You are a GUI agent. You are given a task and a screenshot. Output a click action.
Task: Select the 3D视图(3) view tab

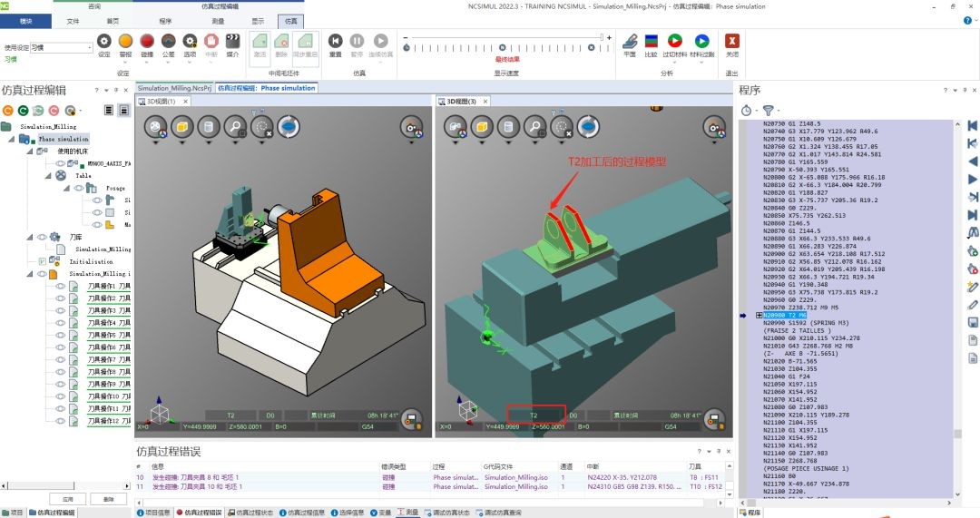click(461, 102)
